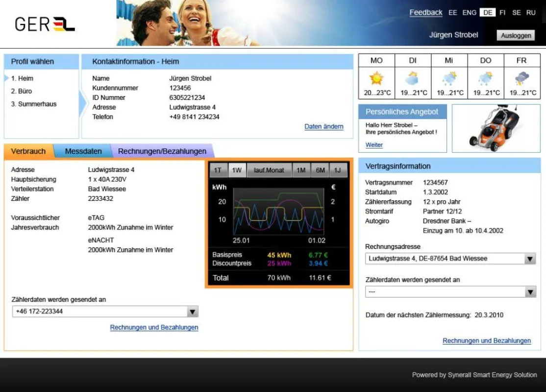
Task: Click the consumption line chart
Action: click(278, 211)
